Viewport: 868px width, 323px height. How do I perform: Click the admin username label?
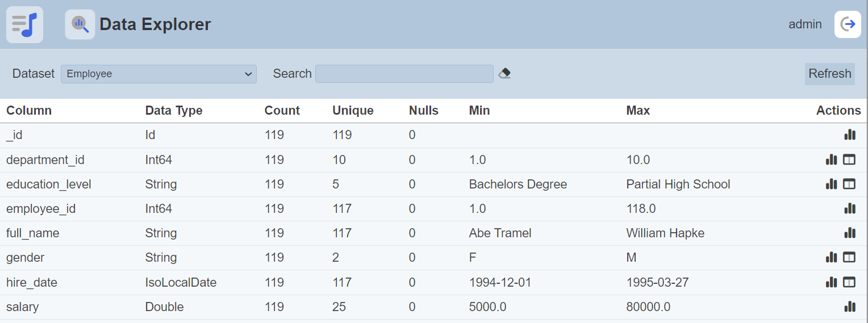(x=805, y=24)
